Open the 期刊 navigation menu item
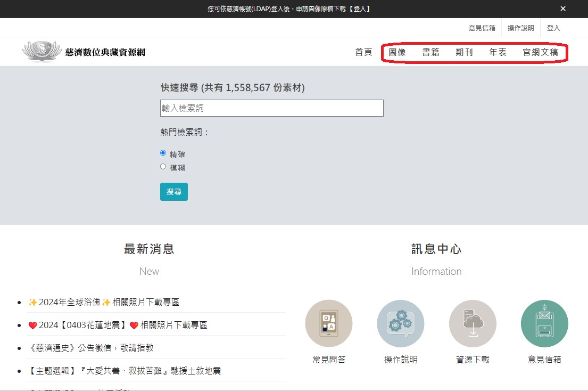 [x=464, y=52]
